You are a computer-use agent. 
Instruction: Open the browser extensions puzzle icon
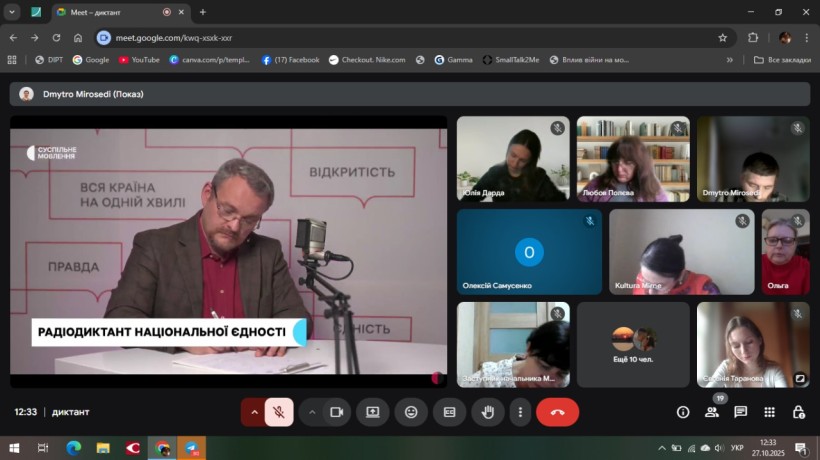tap(753, 38)
